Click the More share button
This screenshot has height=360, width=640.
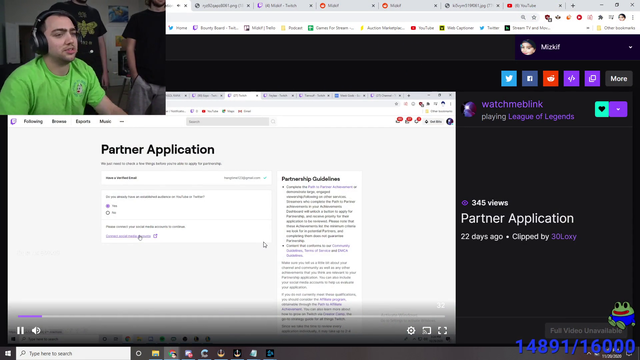click(x=618, y=78)
